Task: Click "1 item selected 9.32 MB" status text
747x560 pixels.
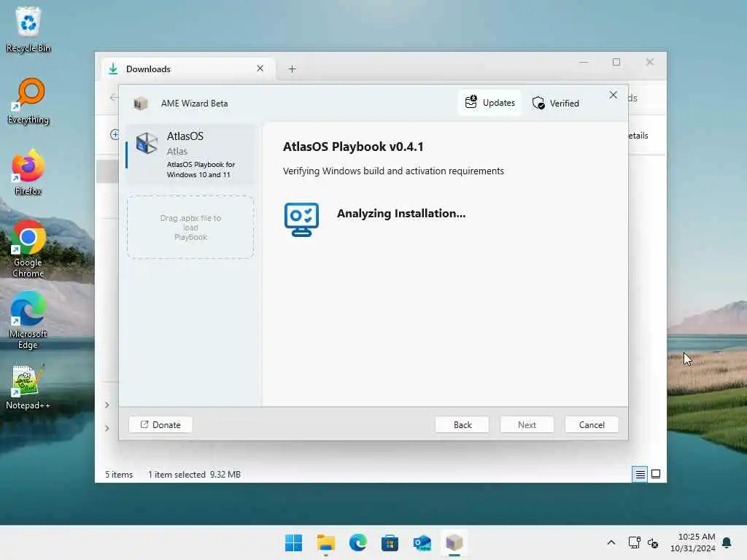Action: [194, 475]
